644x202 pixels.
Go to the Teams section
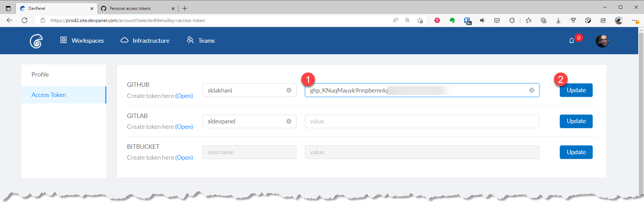click(x=201, y=41)
